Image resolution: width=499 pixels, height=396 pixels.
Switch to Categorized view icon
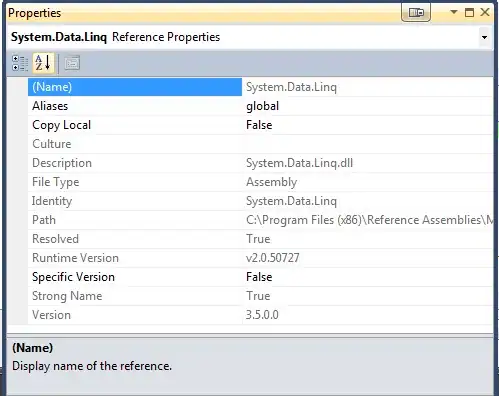point(20,63)
